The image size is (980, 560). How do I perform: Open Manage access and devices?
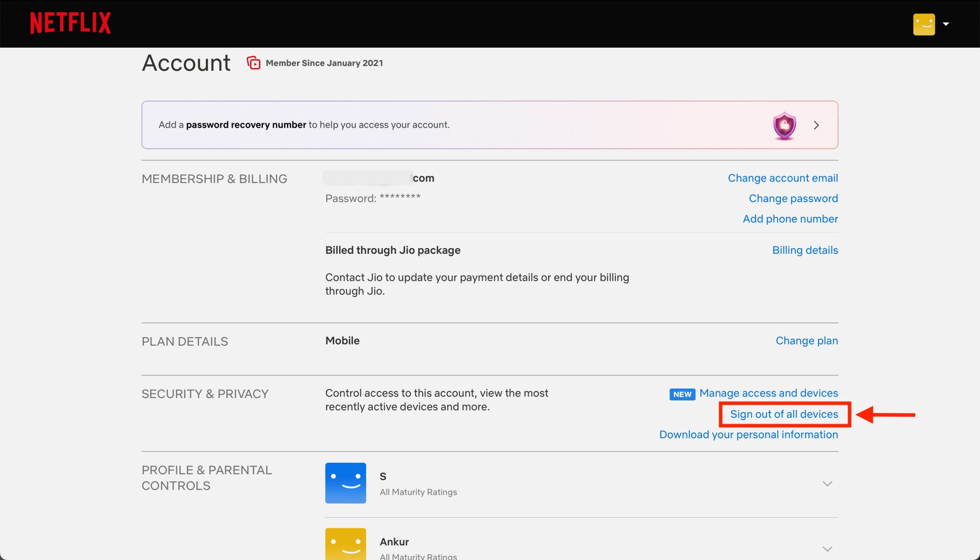[768, 393]
